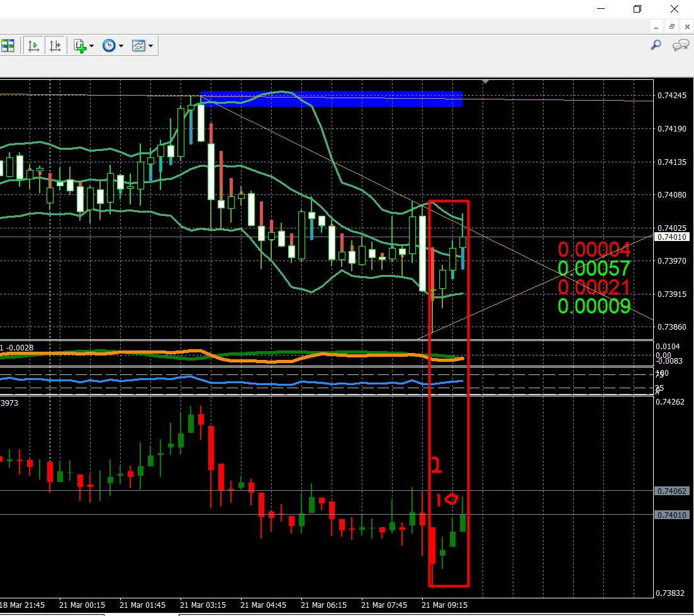Open the Add Indicators icon
The image size is (694, 616).
(x=79, y=45)
